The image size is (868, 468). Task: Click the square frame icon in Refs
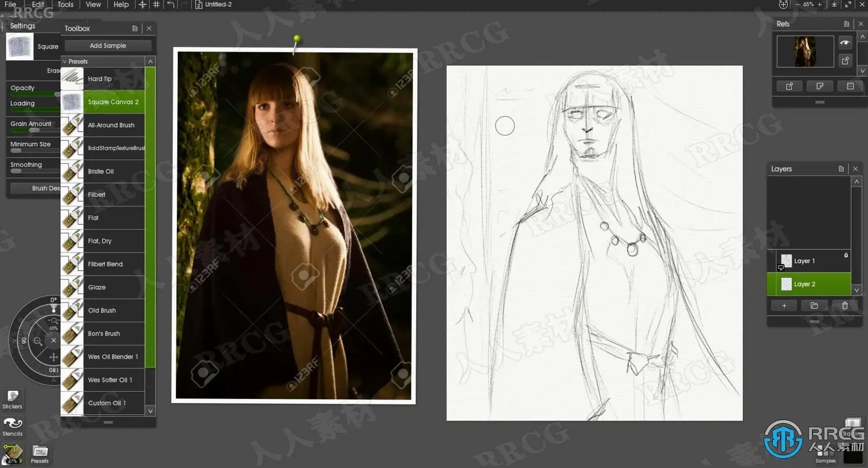[850, 86]
